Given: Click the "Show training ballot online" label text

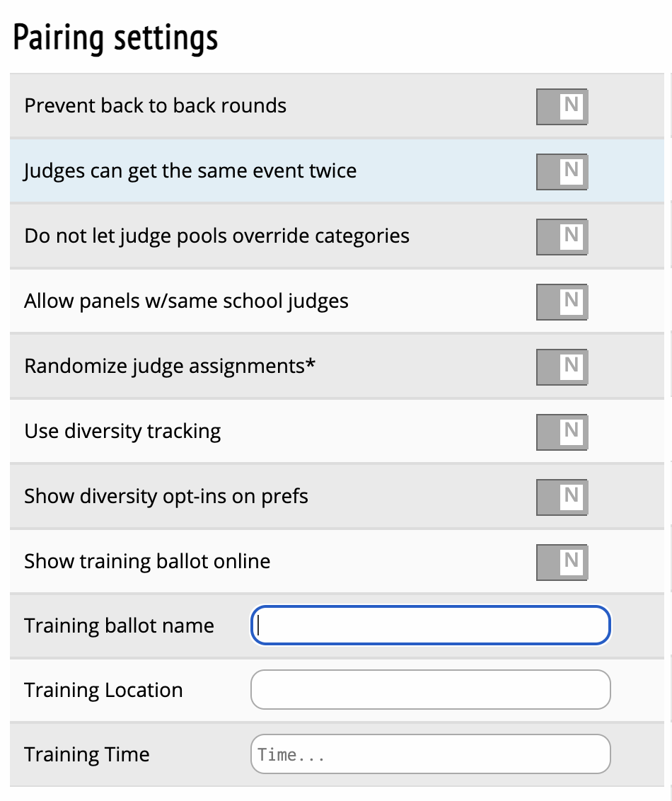Looking at the screenshot, I should coord(147,562).
